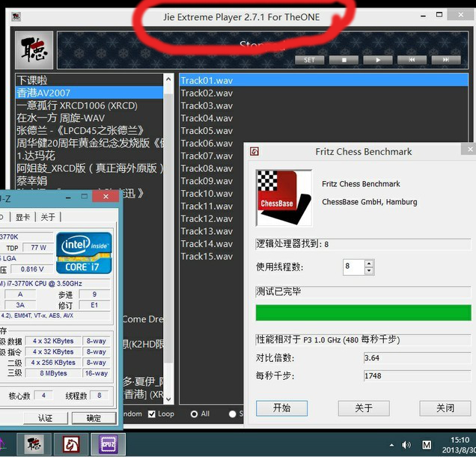Image resolution: width=476 pixels, height=457 pixels.
Task: Select Track15.wav
Action: click(x=211, y=257)
